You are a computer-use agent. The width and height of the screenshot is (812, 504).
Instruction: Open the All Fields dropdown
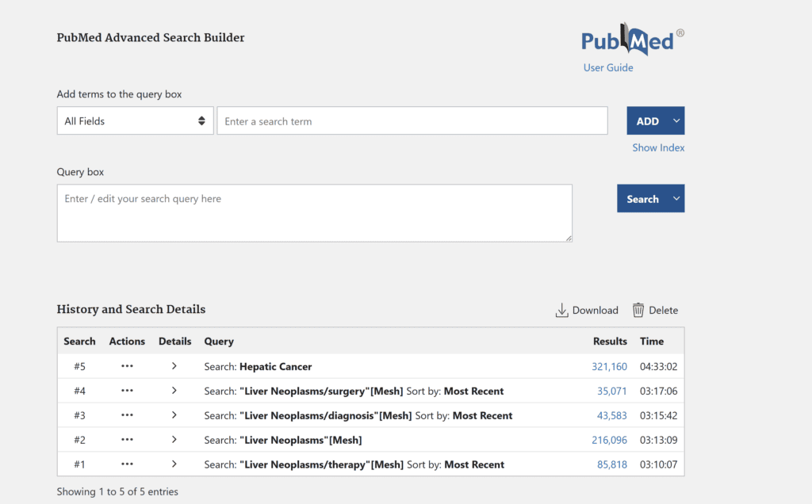(135, 120)
